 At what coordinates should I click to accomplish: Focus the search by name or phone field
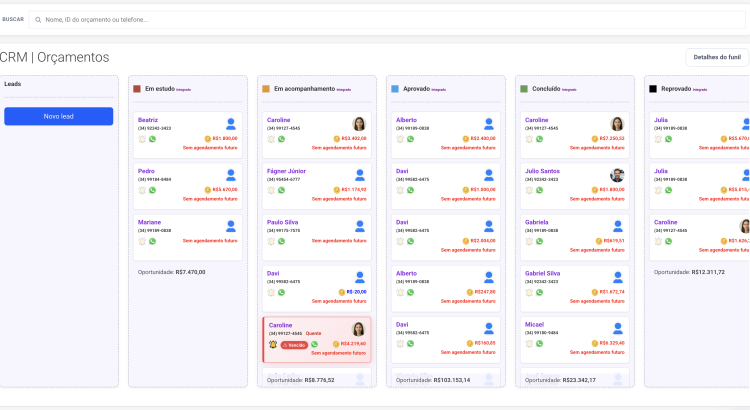tap(387, 20)
